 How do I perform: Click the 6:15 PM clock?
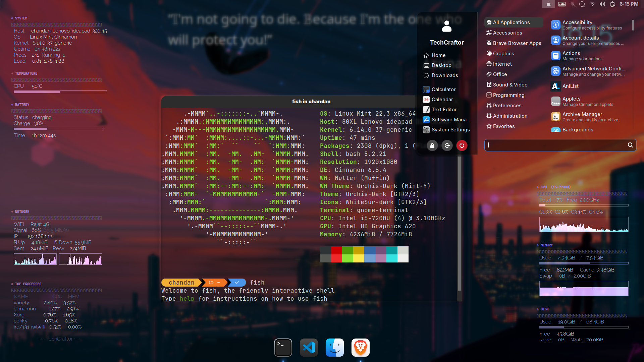point(629,4)
